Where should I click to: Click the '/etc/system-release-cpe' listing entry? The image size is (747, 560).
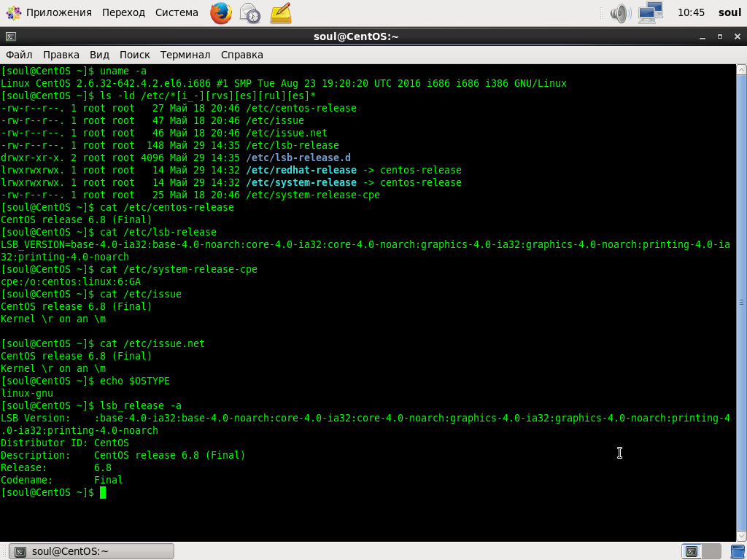[x=313, y=195]
